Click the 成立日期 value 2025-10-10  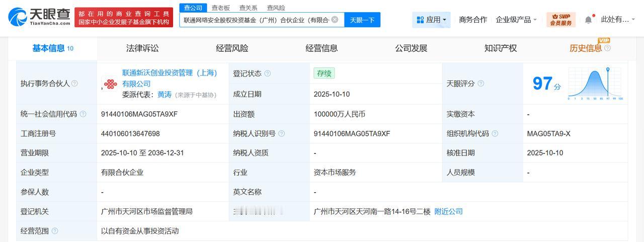click(x=332, y=94)
